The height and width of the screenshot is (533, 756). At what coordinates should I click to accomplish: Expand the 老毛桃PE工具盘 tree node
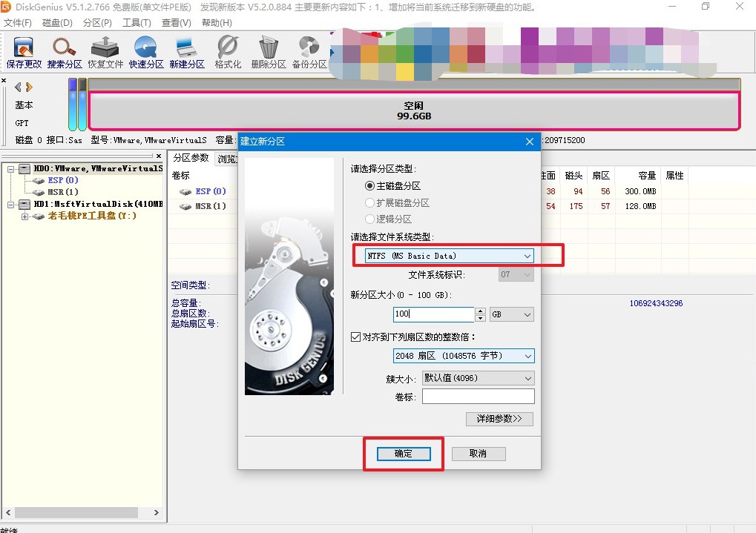pyautogui.click(x=24, y=216)
